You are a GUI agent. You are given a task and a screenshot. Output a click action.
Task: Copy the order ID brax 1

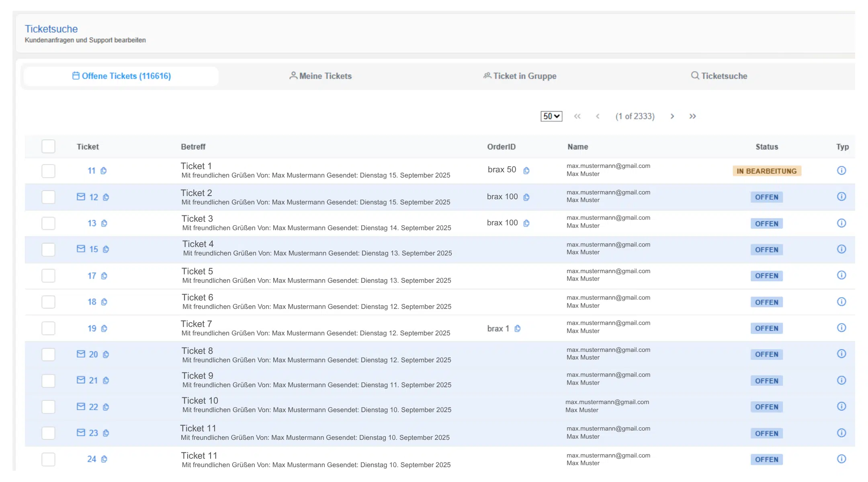click(518, 329)
